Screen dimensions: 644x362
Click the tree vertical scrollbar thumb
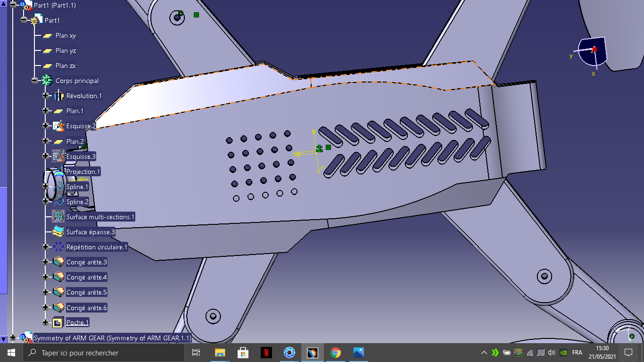tap(4, 240)
